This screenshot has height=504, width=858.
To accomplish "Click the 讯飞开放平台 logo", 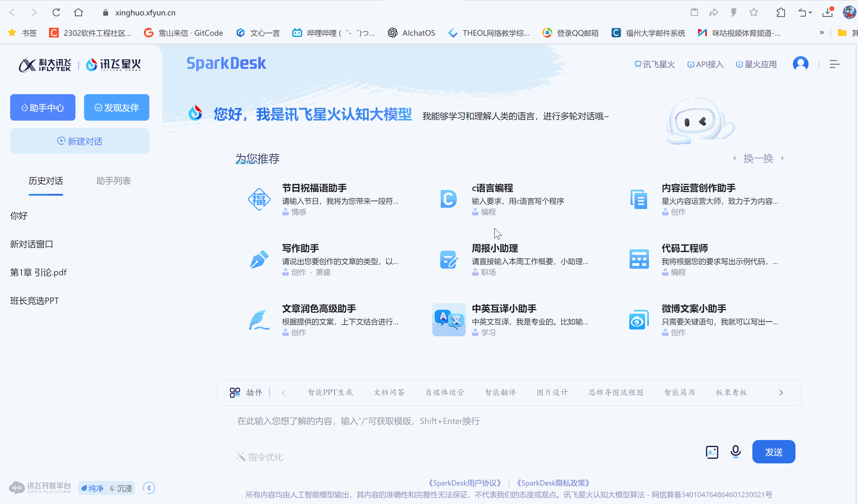I will (x=40, y=488).
